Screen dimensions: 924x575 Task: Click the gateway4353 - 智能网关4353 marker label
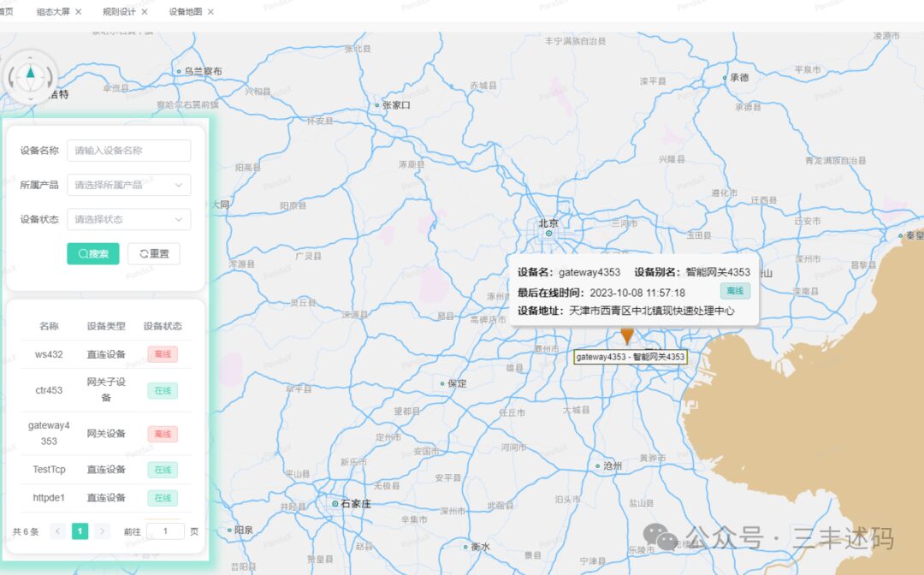631,357
